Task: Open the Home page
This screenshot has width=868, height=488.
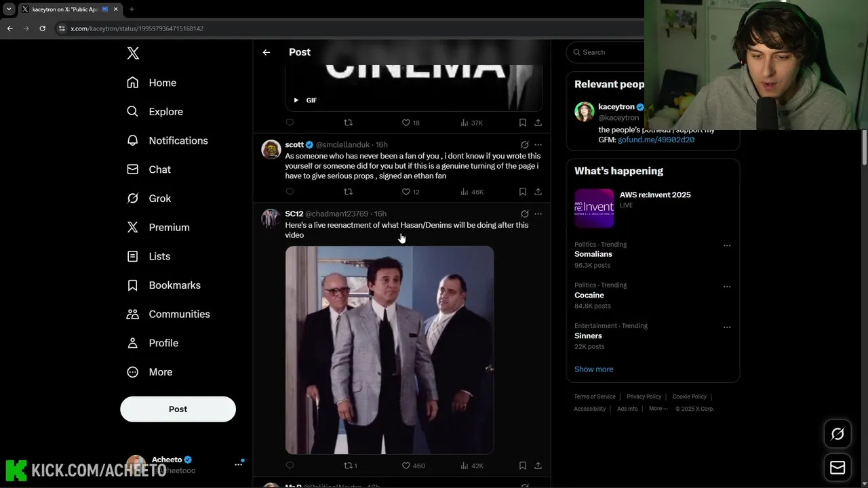Action: [x=152, y=83]
